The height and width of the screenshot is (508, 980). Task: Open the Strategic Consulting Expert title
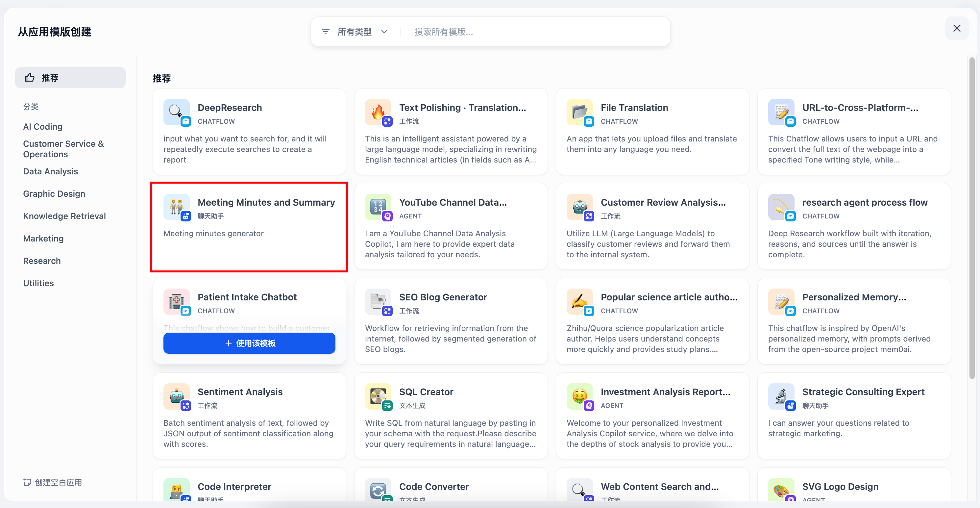pos(863,392)
